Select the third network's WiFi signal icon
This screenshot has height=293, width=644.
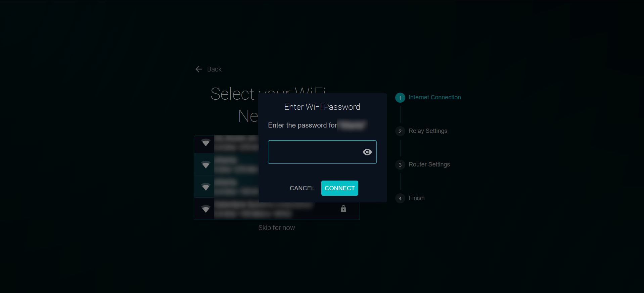click(x=206, y=187)
